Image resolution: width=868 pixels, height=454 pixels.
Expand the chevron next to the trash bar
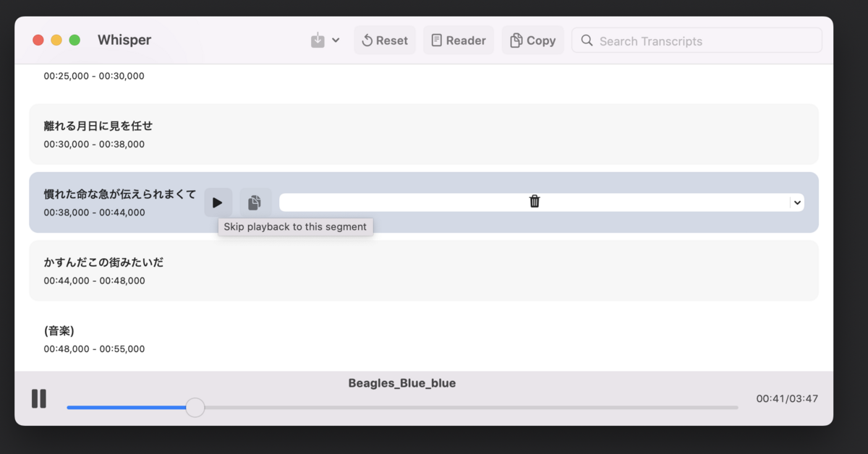pos(797,202)
